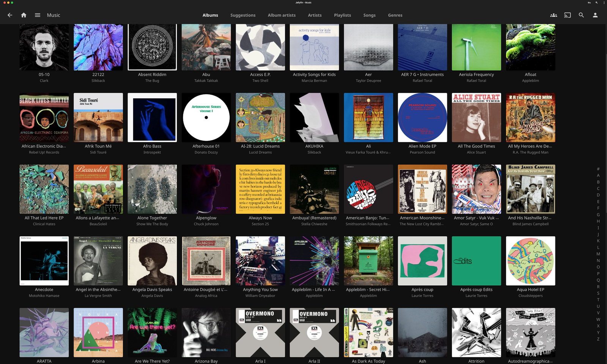Click the artist link Taylor Deupree
The width and height of the screenshot is (607, 364).
tap(368, 81)
